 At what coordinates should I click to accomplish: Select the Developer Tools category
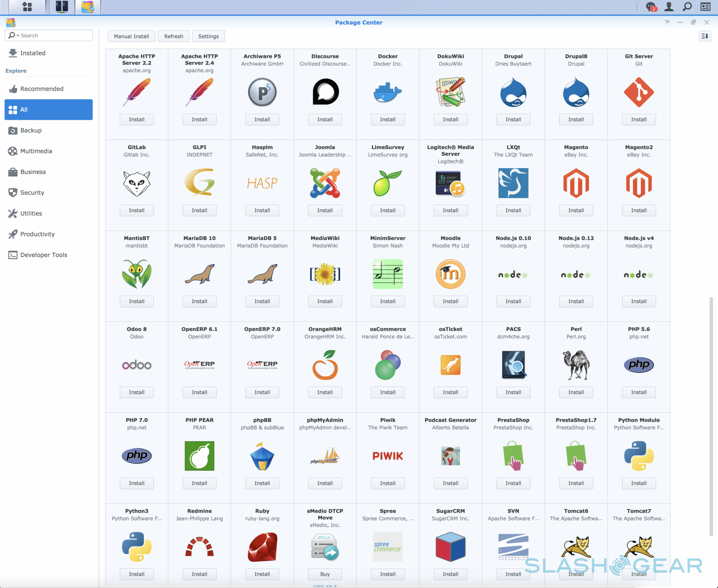coord(48,255)
